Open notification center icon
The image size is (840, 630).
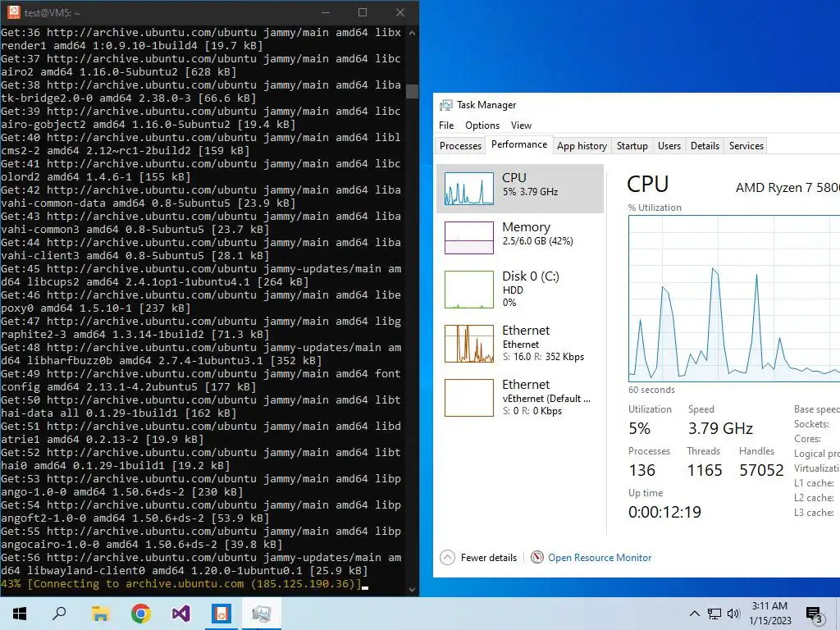click(x=814, y=614)
